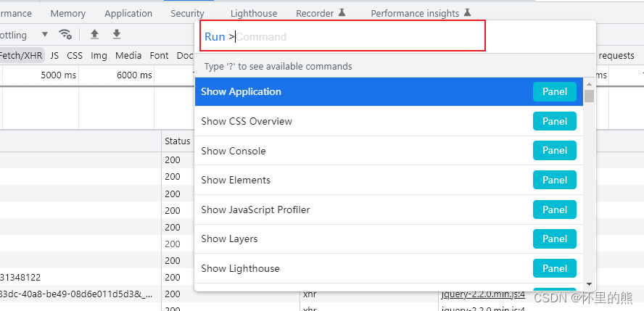Open jquery-2.2.0.min.js:4 initiator link
This screenshot has width=644, height=311.
tap(483, 294)
